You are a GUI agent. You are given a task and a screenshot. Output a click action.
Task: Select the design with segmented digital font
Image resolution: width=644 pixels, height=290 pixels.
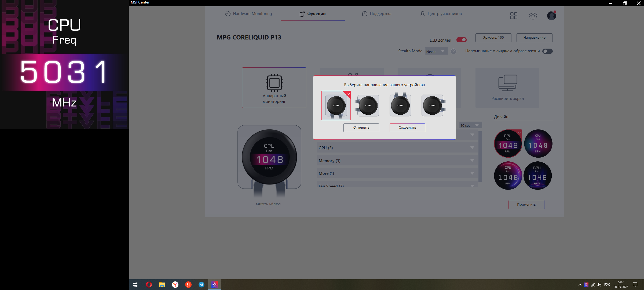coord(537,176)
